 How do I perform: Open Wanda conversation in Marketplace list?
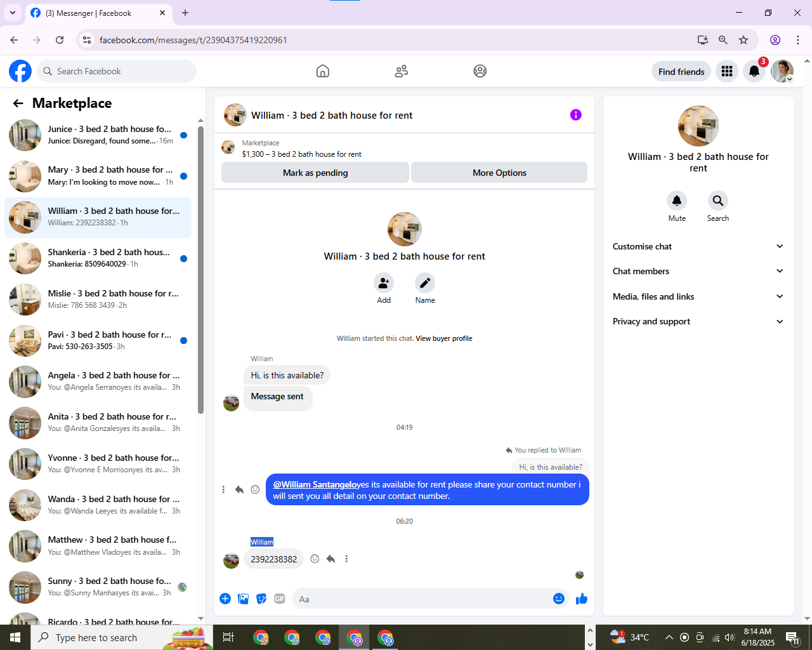pos(98,505)
